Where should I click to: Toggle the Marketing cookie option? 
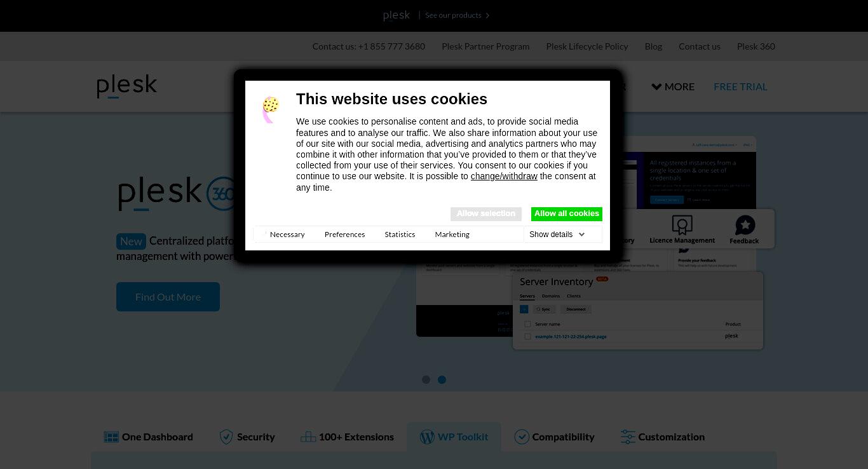click(452, 234)
